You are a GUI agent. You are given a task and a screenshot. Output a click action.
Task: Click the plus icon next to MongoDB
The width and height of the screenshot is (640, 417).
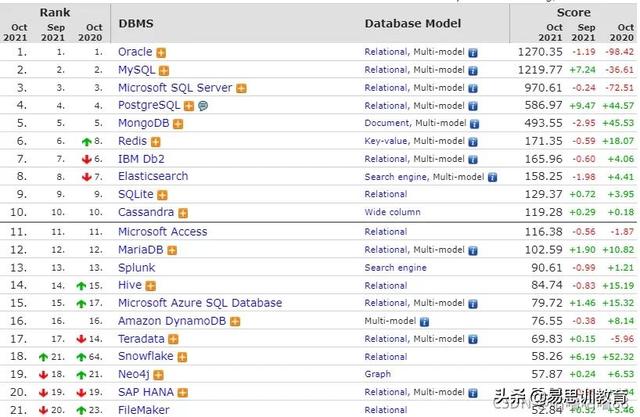178,124
